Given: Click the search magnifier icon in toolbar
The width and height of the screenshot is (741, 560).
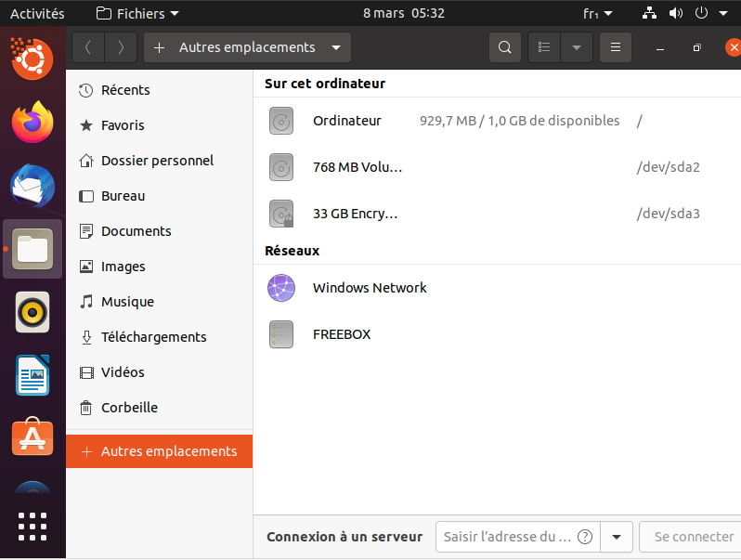Looking at the screenshot, I should coord(504,47).
